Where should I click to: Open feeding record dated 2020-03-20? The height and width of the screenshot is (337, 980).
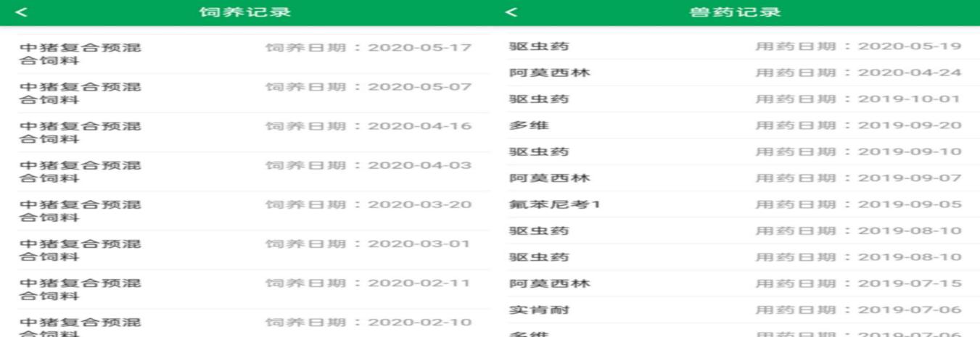(244, 211)
